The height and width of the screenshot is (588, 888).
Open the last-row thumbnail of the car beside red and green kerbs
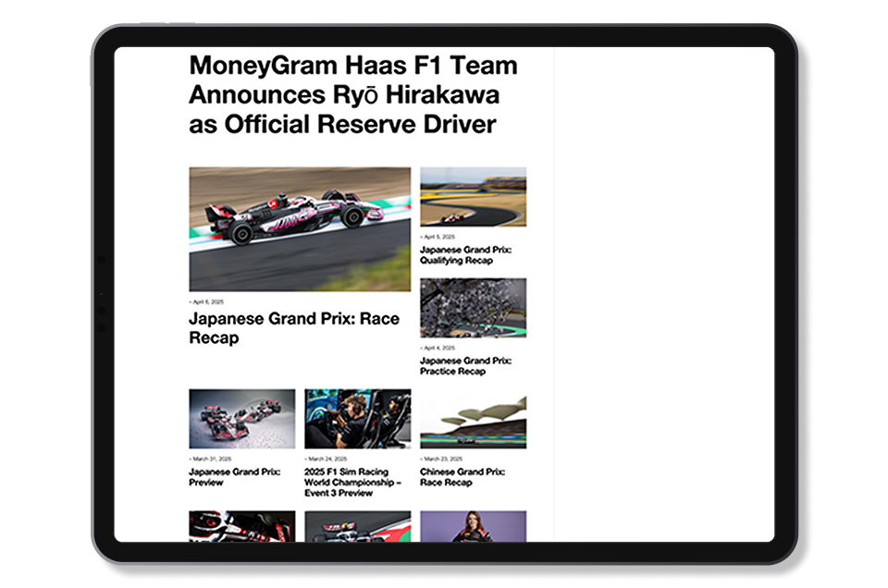(x=357, y=526)
